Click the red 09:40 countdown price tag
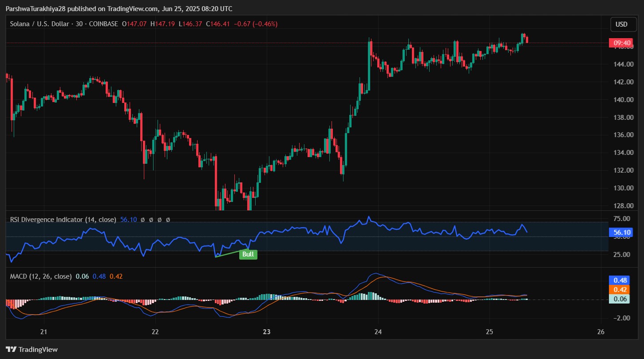Screen dimensions: 644x359 click(x=622, y=43)
